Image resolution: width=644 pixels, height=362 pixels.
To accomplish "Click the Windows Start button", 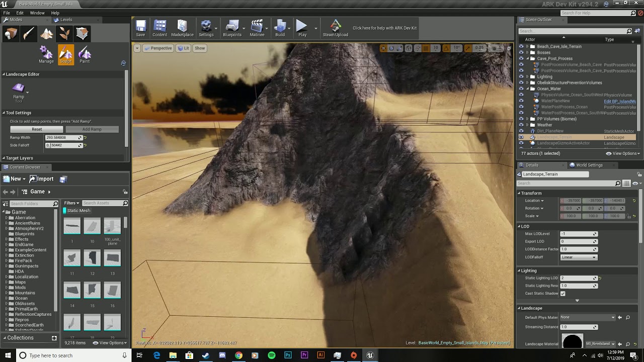I will (8, 355).
